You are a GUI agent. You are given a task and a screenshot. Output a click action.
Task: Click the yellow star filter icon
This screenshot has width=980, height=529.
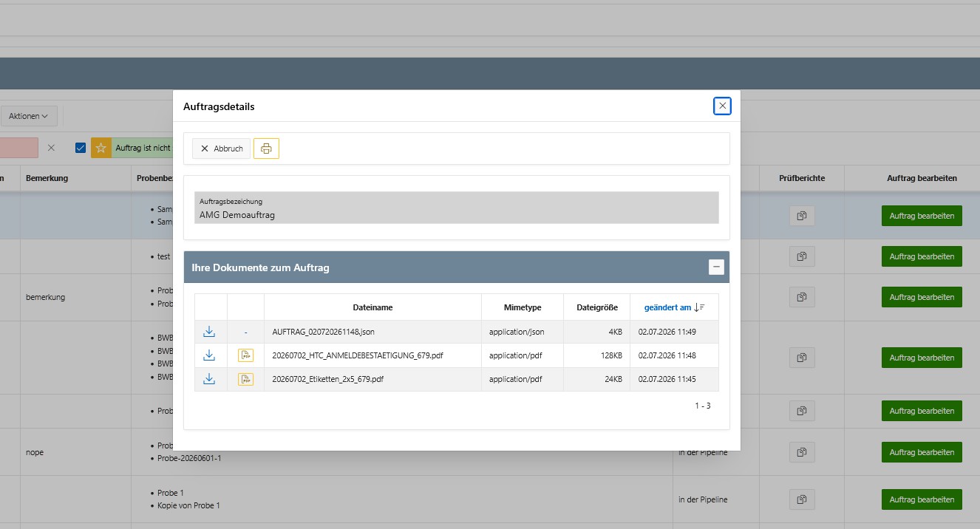(101, 148)
